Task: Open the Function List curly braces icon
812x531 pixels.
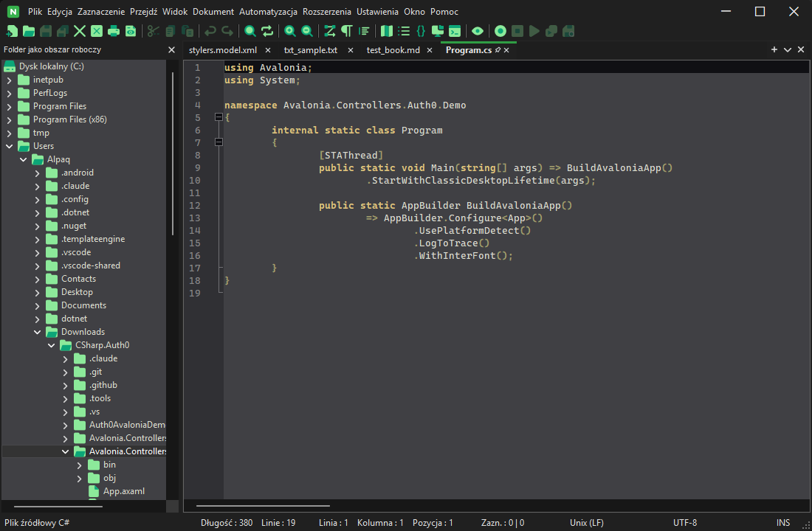Action: [421, 31]
